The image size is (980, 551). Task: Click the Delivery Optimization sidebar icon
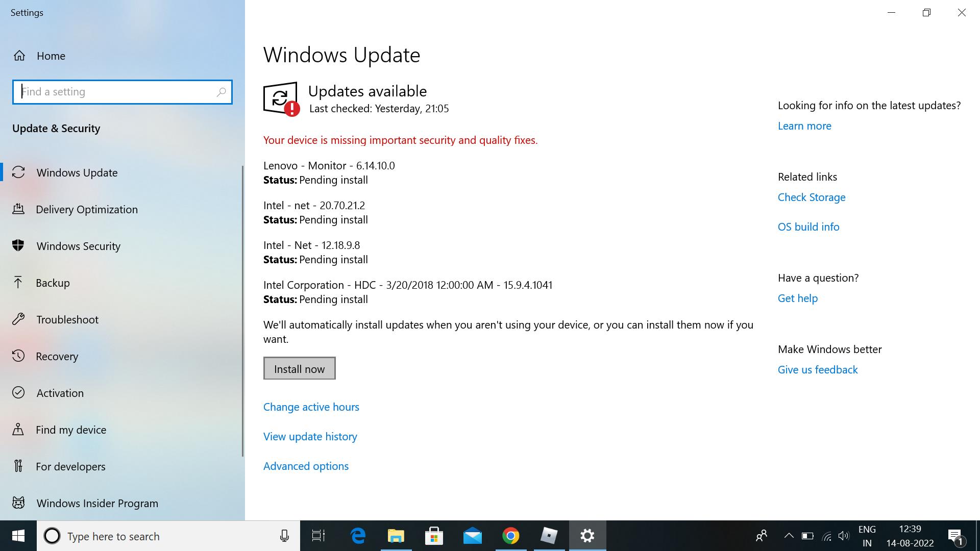point(18,209)
